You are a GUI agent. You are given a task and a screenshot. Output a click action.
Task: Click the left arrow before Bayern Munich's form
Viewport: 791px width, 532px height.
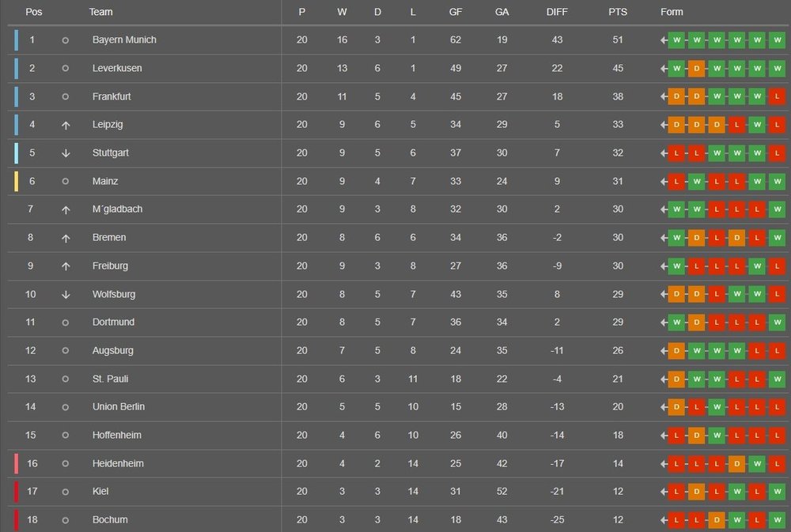664,40
